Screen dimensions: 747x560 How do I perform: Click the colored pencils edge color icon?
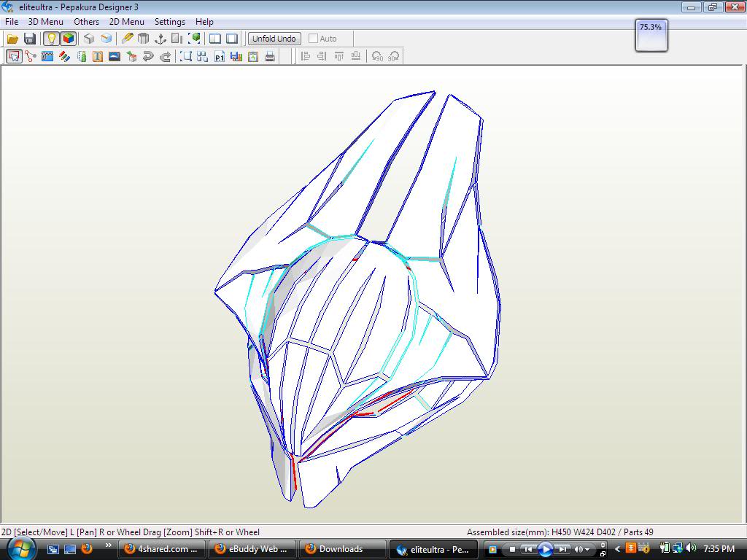(x=64, y=57)
